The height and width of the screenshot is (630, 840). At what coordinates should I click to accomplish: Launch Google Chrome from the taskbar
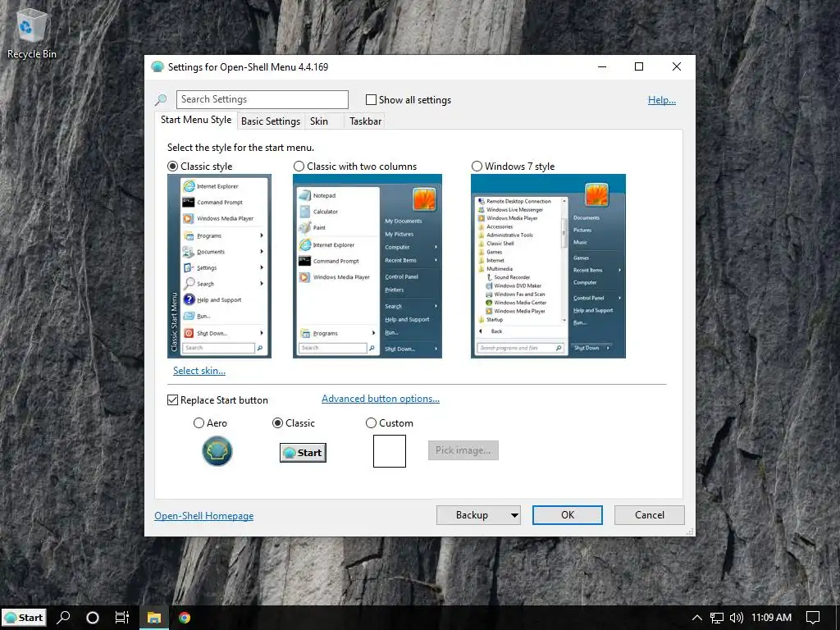pos(185,618)
